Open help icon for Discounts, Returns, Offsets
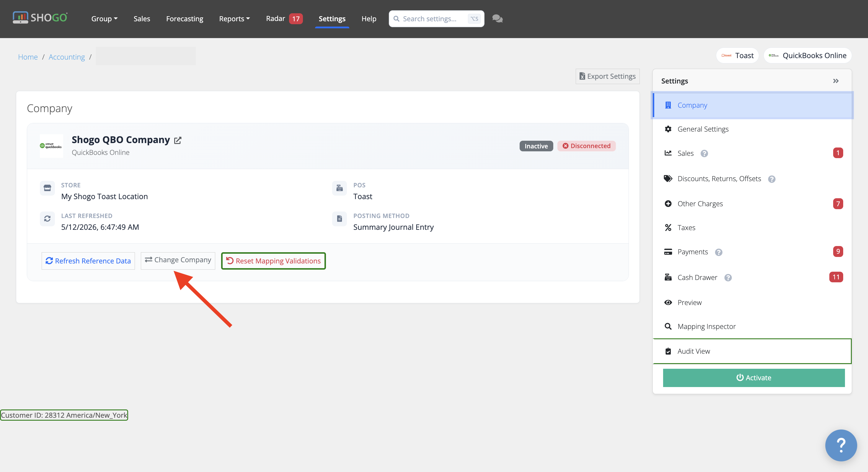Screen dimensions: 868x472 point(772,179)
